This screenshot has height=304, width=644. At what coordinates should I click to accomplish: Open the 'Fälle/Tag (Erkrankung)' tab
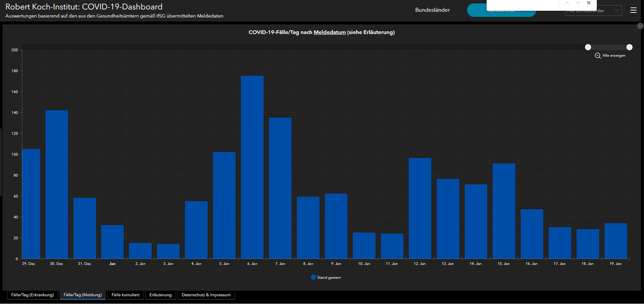click(32, 295)
